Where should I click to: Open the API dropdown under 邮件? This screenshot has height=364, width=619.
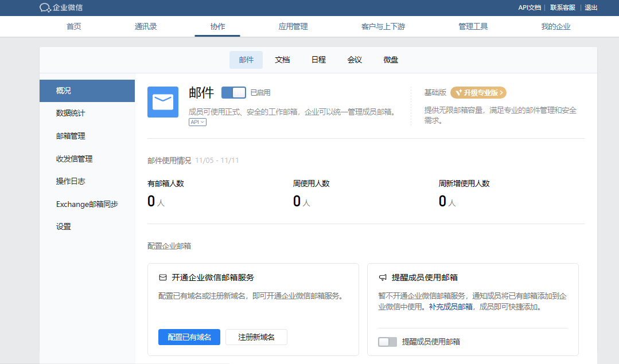tap(197, 122)
